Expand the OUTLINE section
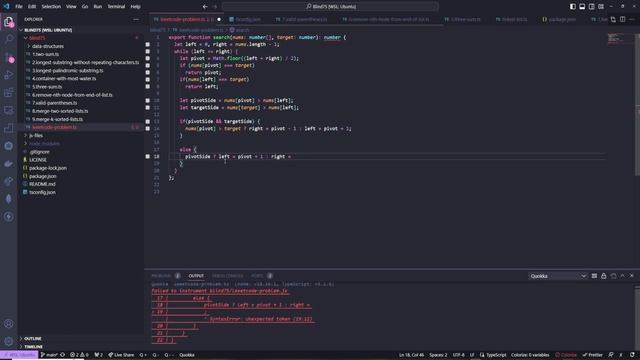The image size is (640, 360). click(33, 339)
